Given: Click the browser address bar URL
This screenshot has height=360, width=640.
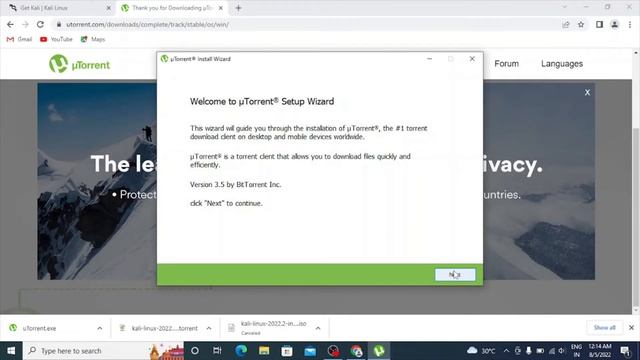Looking at the screenshot, I should coord(147,24).
